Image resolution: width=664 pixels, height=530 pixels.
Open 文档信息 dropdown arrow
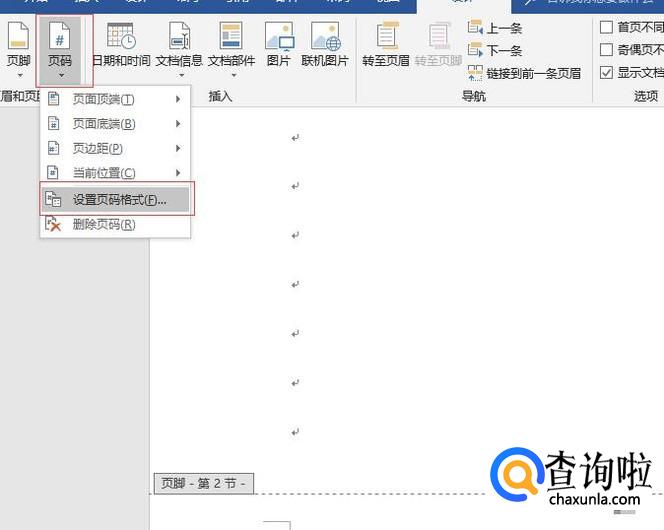(181, 76)
